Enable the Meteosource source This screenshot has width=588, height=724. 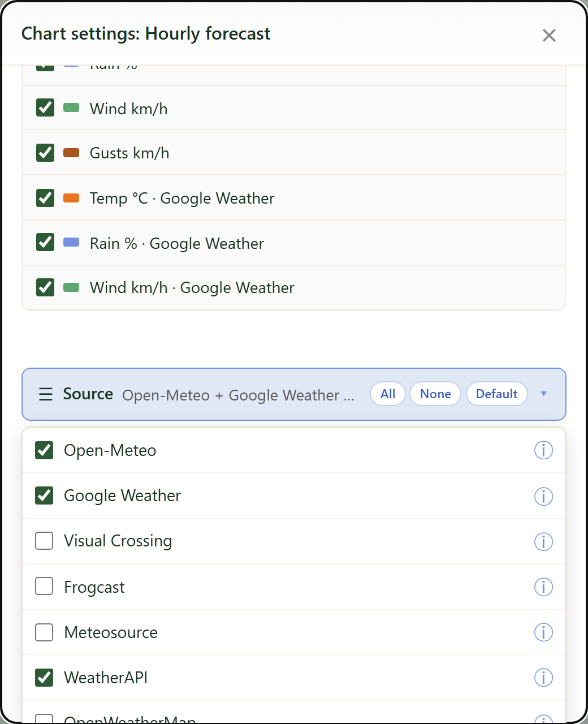[44, 632]
